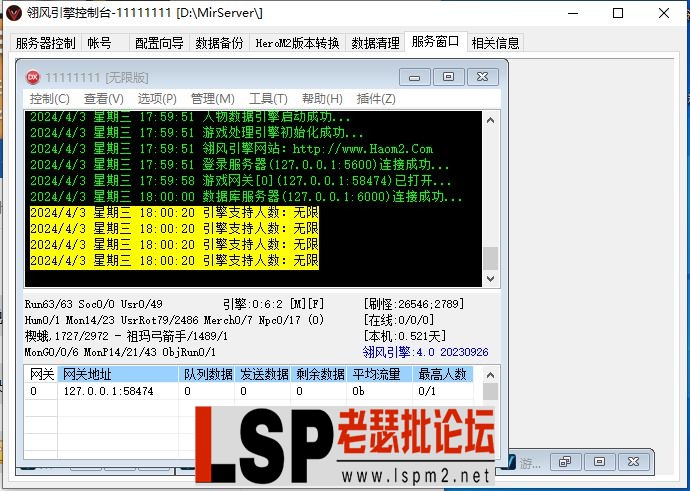Maximize the inner 11111111 [无限版] window
The height and width of the screenshot is (491, 690).
pos(448,77)
